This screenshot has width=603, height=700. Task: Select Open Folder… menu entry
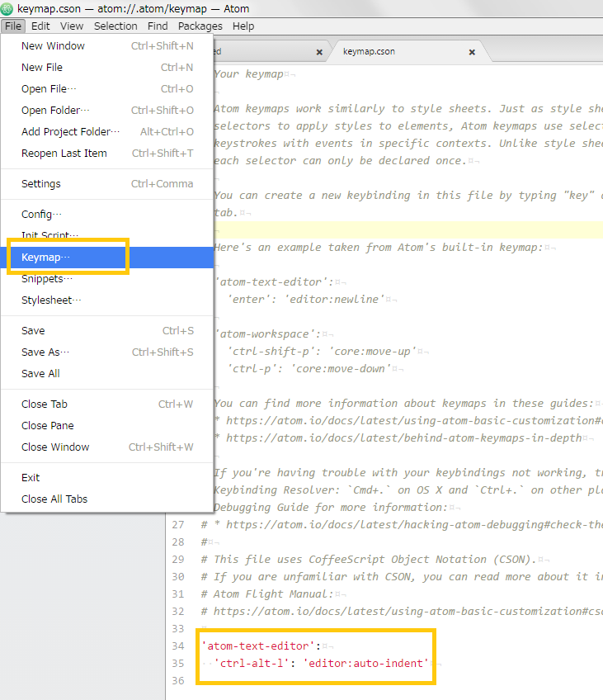pos(107,111)
